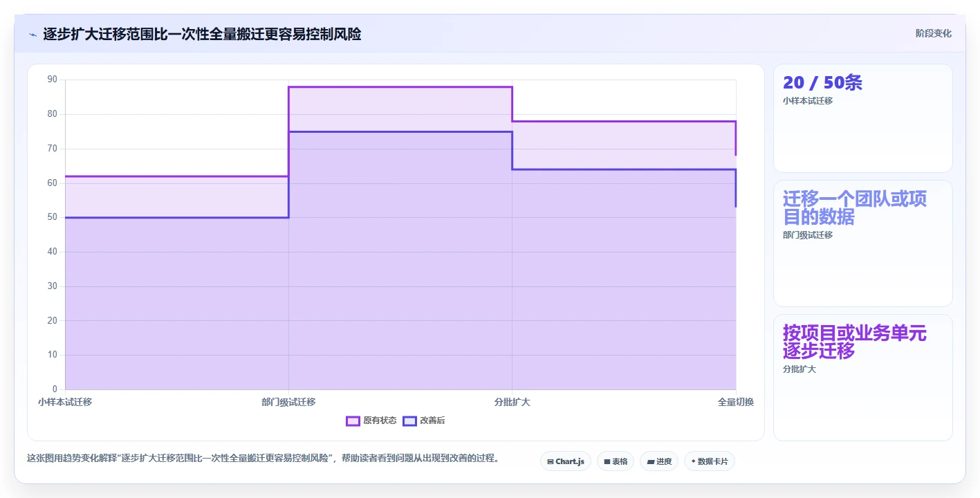This screenshot has width=980, height=498.
Task: Click the 改善后 step line at 75
Action: (x=400, y=131)
